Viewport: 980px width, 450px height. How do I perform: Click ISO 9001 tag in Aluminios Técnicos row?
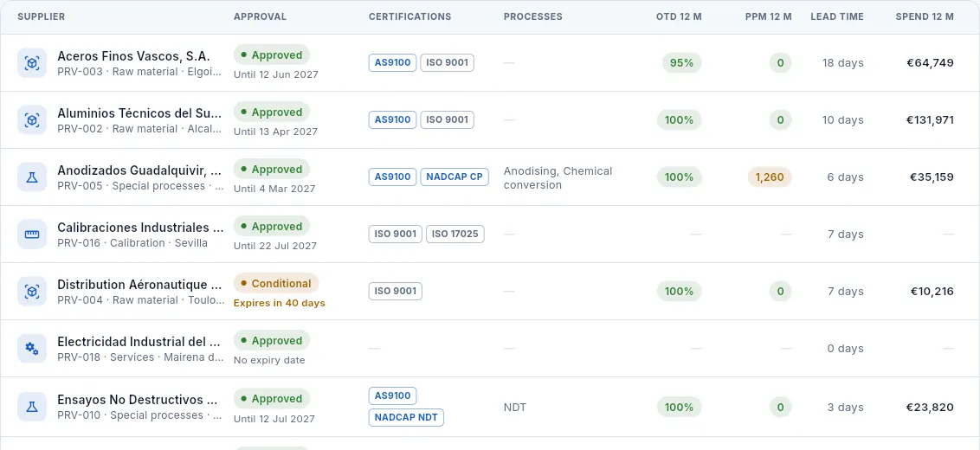448,119
